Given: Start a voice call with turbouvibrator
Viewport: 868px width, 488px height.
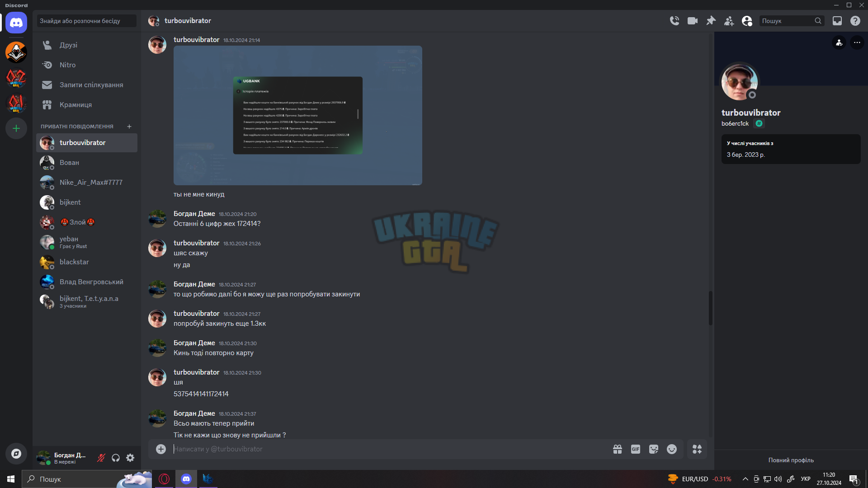Looking at the screenshot, I should coord(675,21).
